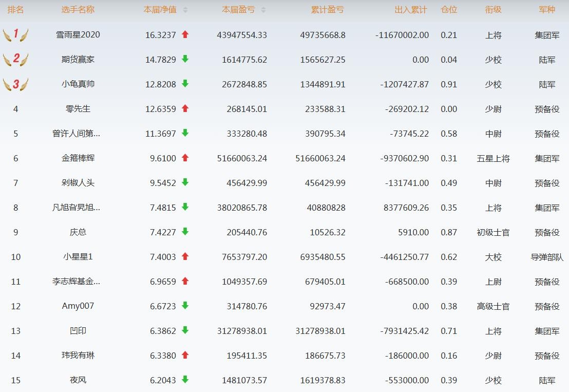Viewport: 569px width, 392px height.
Task: Open player 金箍棒辉 profile
Action: point(78,158)
